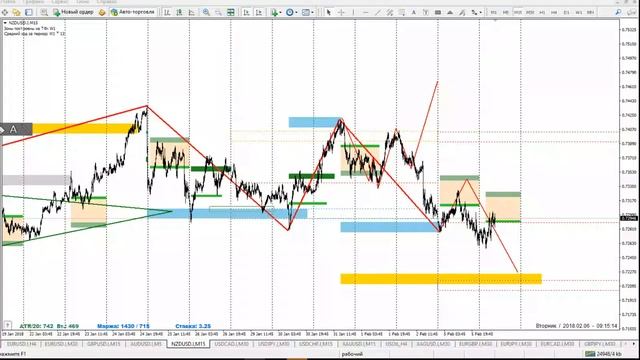Switch timeframe to H4
Screen dimensions: 640x360
point(554,12)
